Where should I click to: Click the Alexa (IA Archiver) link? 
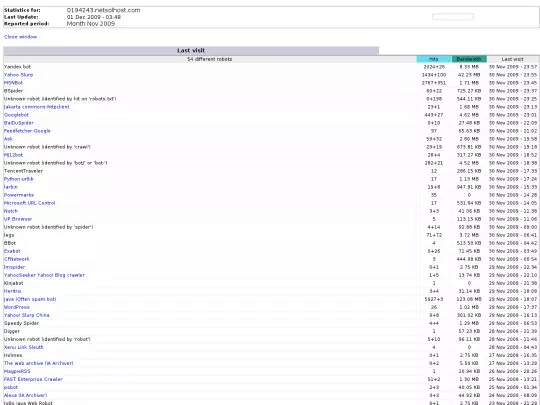point(25,395)
